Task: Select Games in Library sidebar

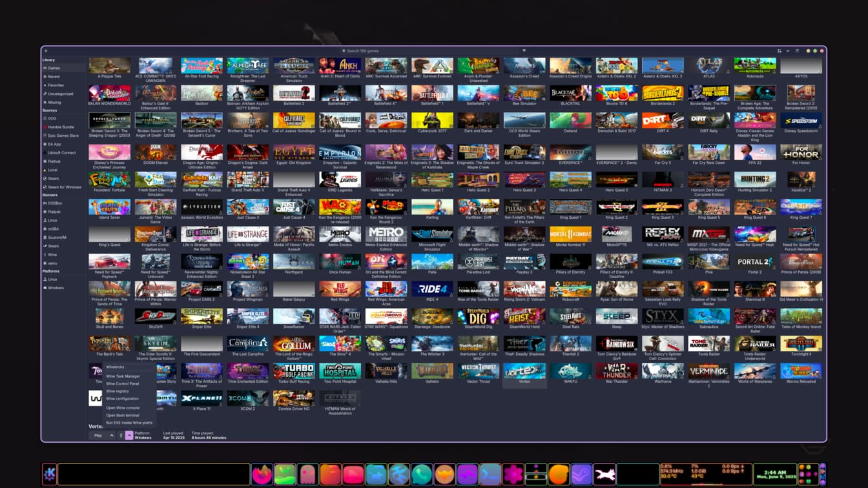Action: click(x=63, y=68)
